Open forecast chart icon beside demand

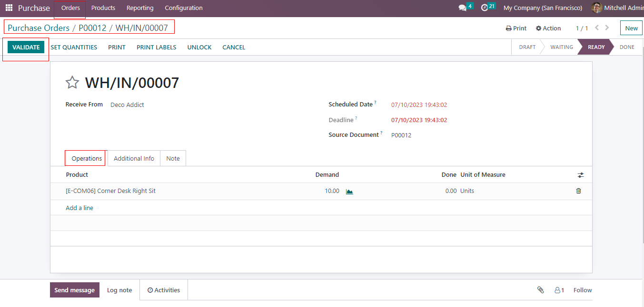coord(349,192)
